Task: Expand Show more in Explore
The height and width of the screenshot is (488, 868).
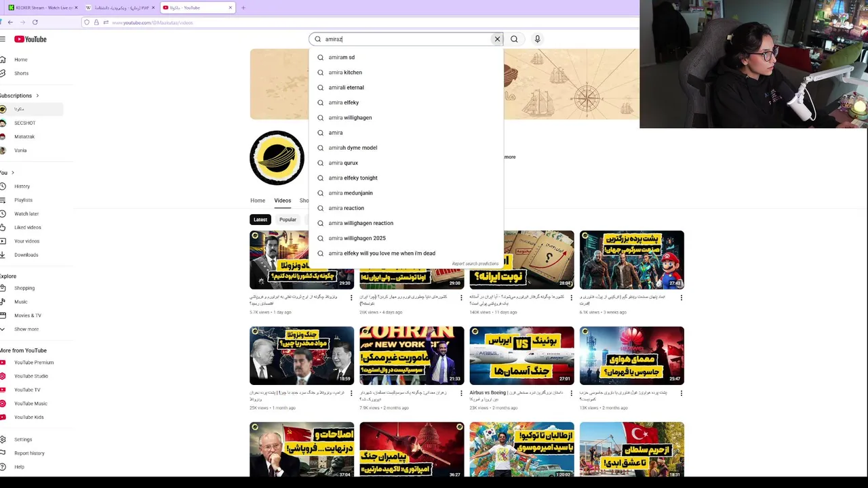Action: (26, 329)
